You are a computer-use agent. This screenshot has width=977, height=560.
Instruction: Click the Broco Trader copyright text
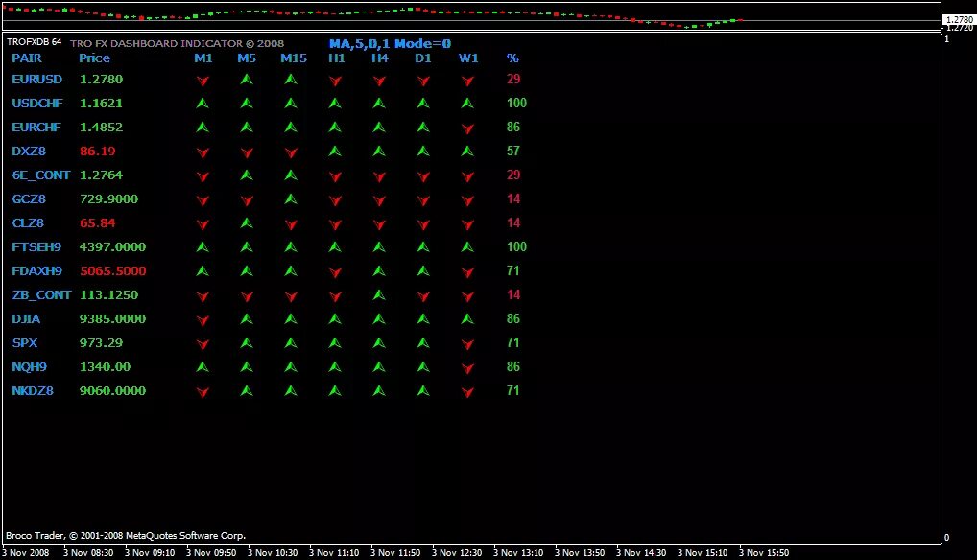[x=126, y=536]
